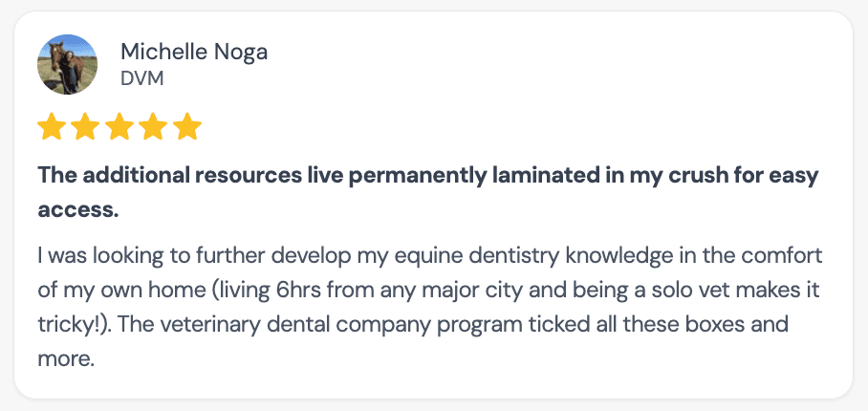868x411 pixels.
Task: Open the reviewer name Michelle Noga
Action: 194,52
